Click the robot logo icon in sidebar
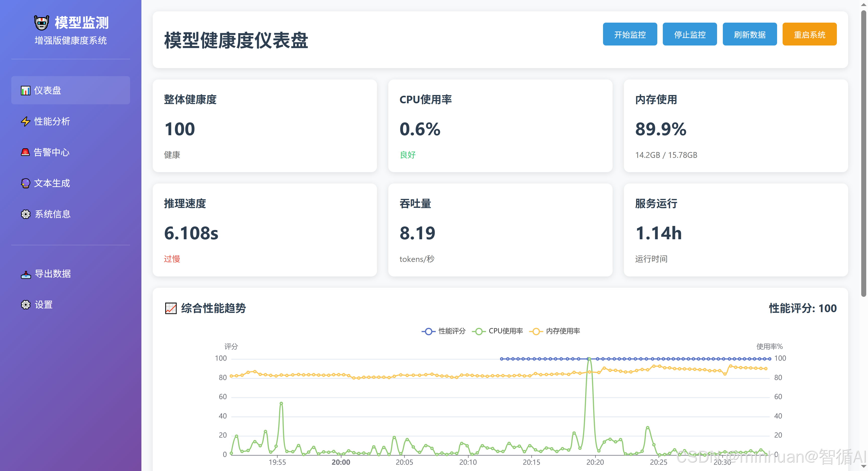 pos(41,23)
